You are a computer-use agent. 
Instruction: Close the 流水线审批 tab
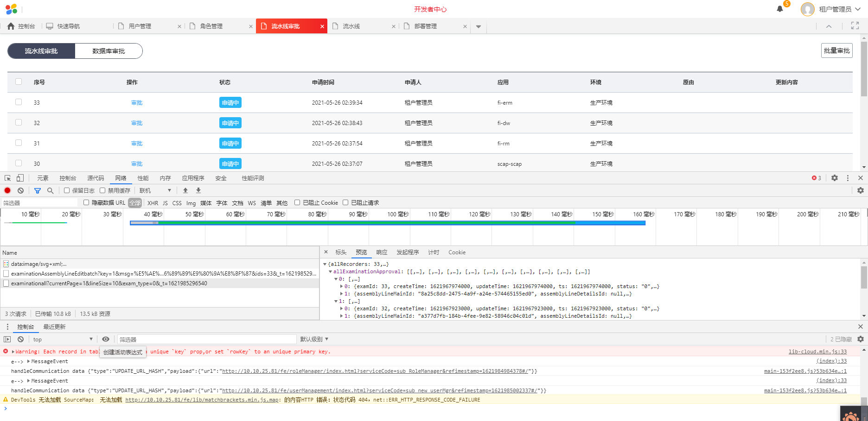[x=322, y=26]
